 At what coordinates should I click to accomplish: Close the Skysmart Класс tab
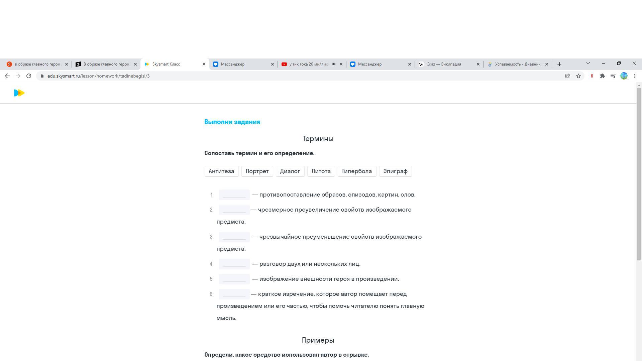(204, 64)
